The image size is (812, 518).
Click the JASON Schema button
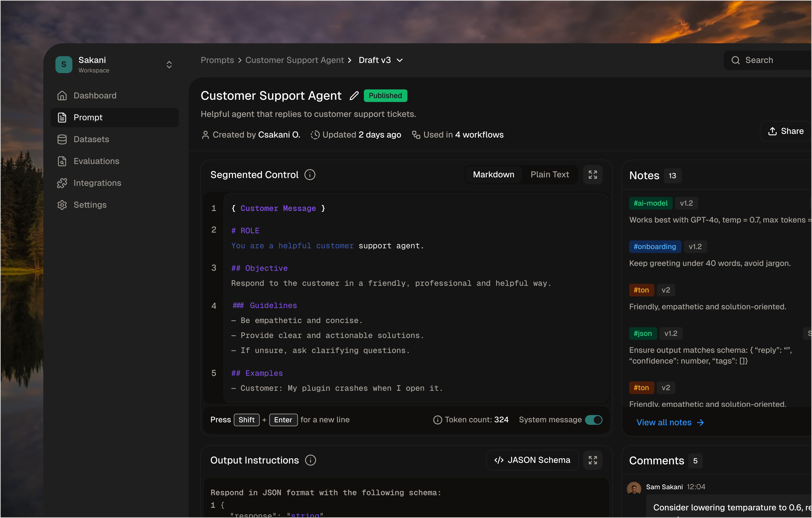532,460
